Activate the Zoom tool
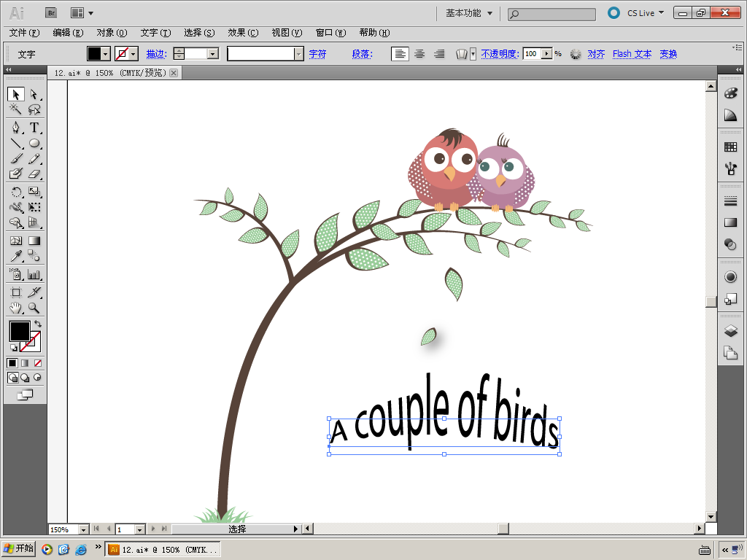 [34, 308]
